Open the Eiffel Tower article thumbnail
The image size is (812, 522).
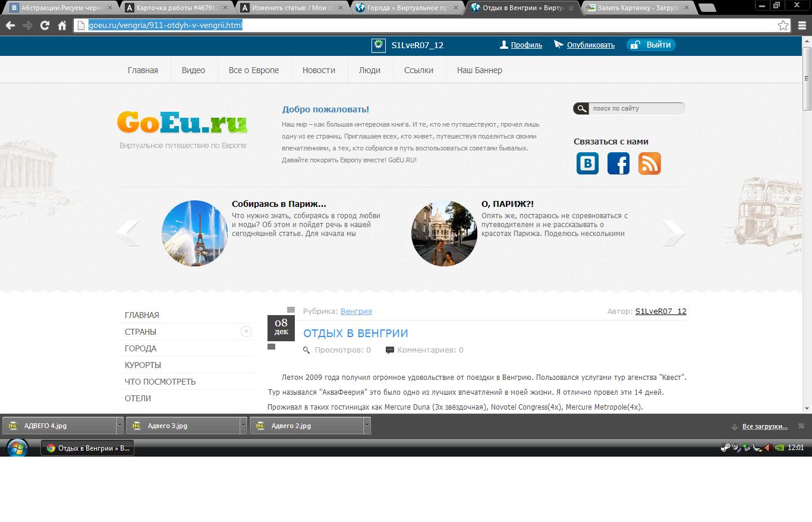point(194,233)
